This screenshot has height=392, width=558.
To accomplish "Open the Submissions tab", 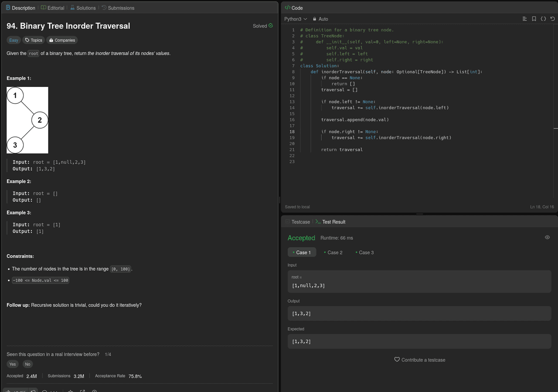I will 118,8.
